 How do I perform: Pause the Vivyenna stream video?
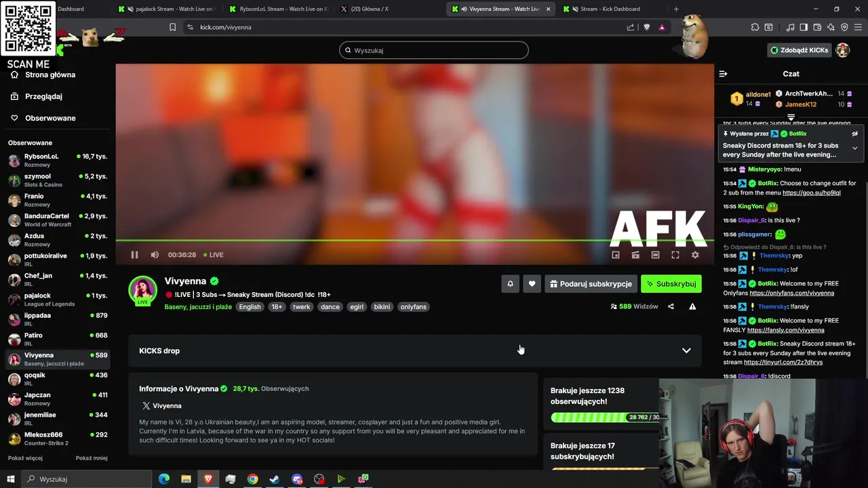click(134, 255)
